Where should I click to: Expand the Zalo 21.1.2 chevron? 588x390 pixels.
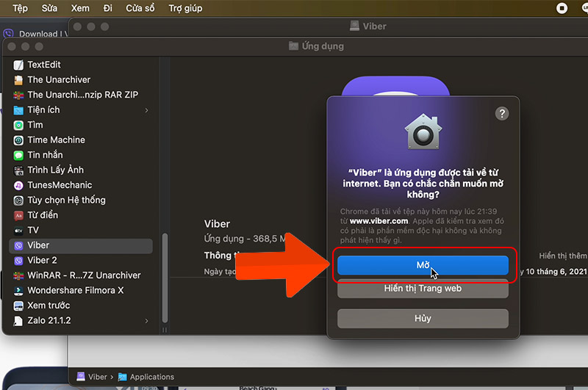coord(146,321)
